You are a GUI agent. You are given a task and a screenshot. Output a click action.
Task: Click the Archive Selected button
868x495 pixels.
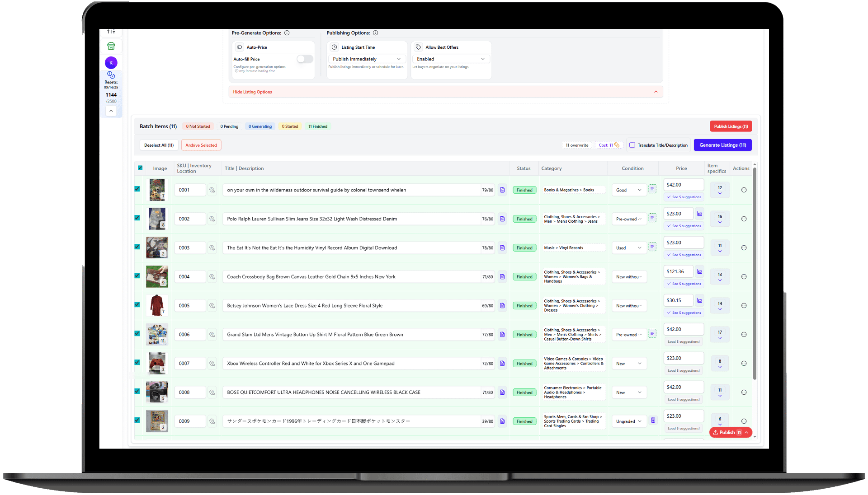(201, 145)
